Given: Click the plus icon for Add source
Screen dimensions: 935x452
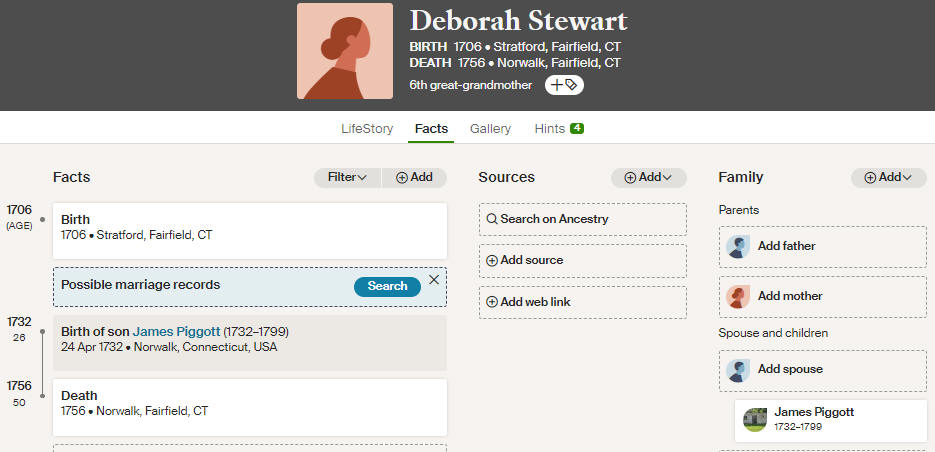Looking at the screenshot, I should pyautogui.click(x=492, y=261).
